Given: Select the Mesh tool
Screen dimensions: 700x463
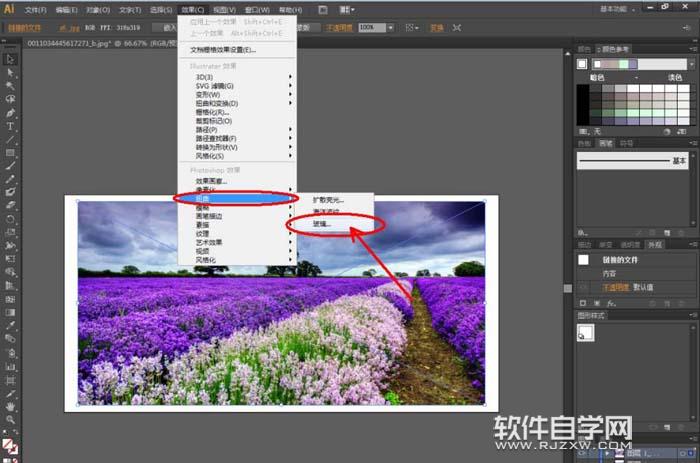Looking at the screenshot, I should tap(10, 299).
